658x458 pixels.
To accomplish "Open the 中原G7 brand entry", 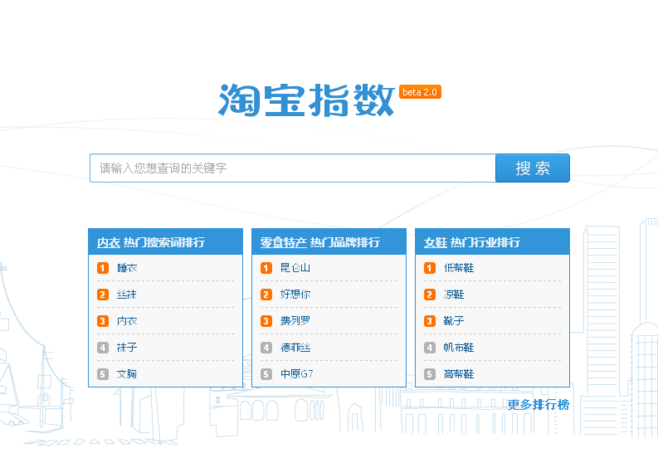I will click(297, 374).
